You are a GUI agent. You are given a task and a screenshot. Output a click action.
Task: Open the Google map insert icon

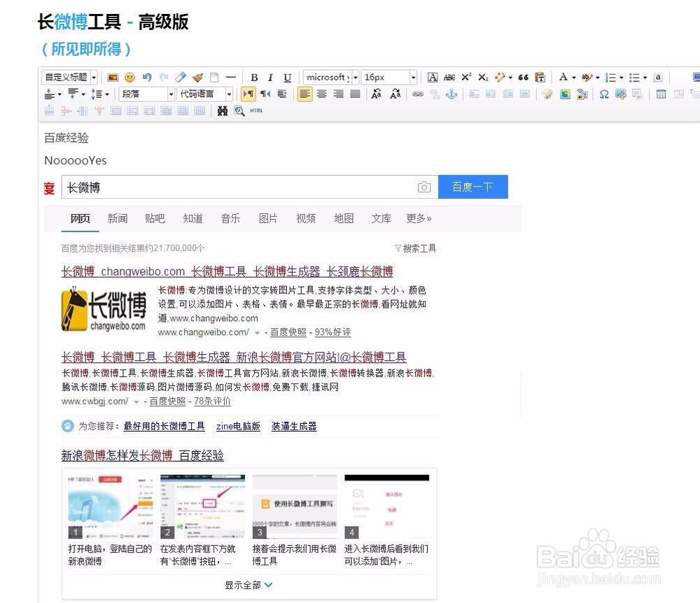coord(565,94)
